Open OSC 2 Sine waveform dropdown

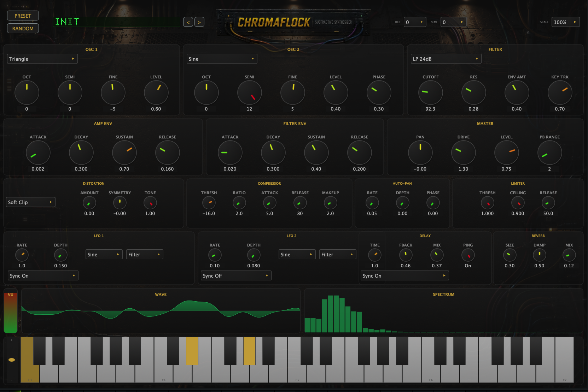click(222, 59)
